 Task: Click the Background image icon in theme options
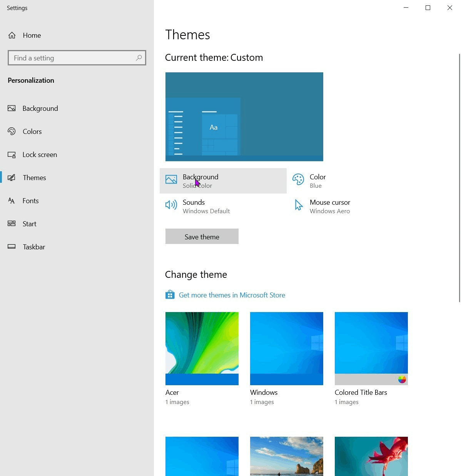tap(171, 179)
